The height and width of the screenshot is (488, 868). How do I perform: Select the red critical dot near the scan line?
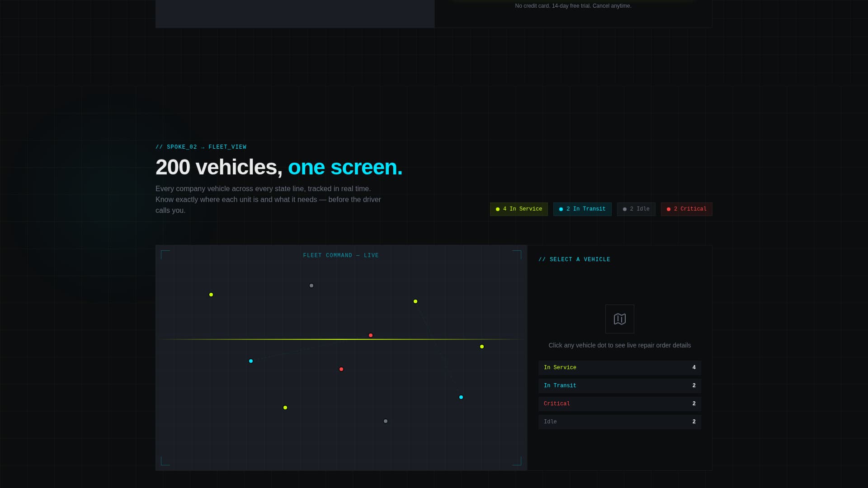pyautogui.click(x=371, y=335)
